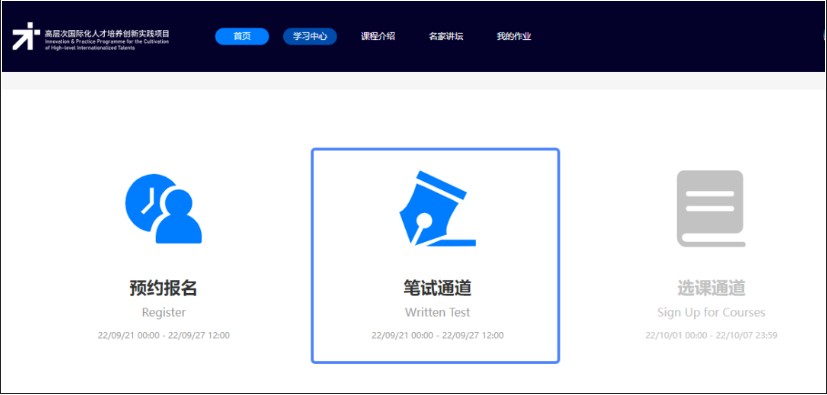Click the Register subtitle text
The width and height of the screenshot is (827, 395).
click(x=164, y=312)
